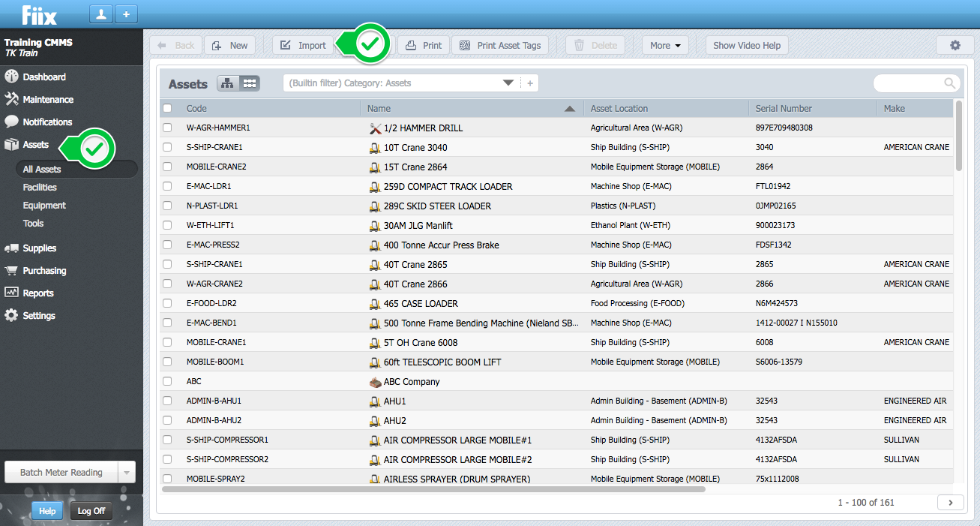Check the box next to ABC code
Screen dimensions: 980x526
click(x=167, y=381)
